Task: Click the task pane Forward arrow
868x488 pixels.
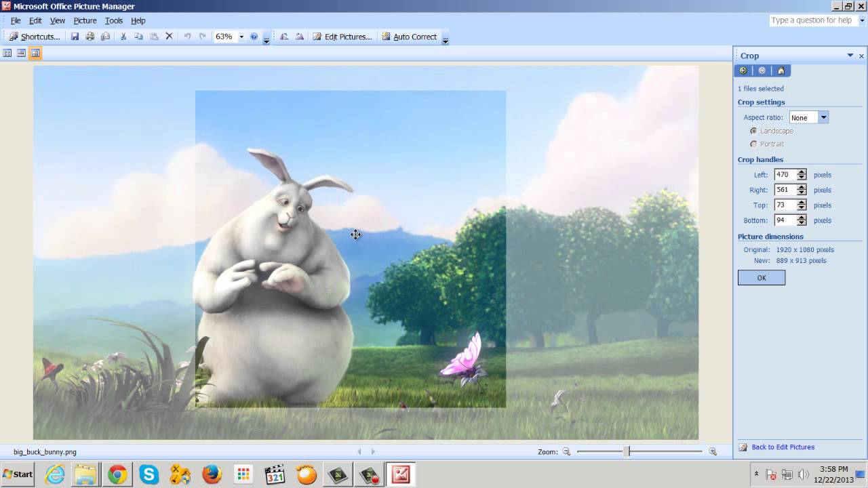Action: pyautogui.click(x=762, y=70)
